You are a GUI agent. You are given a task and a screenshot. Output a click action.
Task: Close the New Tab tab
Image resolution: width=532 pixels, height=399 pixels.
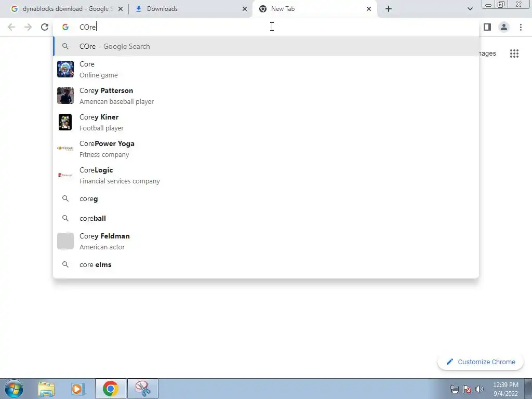369,9
